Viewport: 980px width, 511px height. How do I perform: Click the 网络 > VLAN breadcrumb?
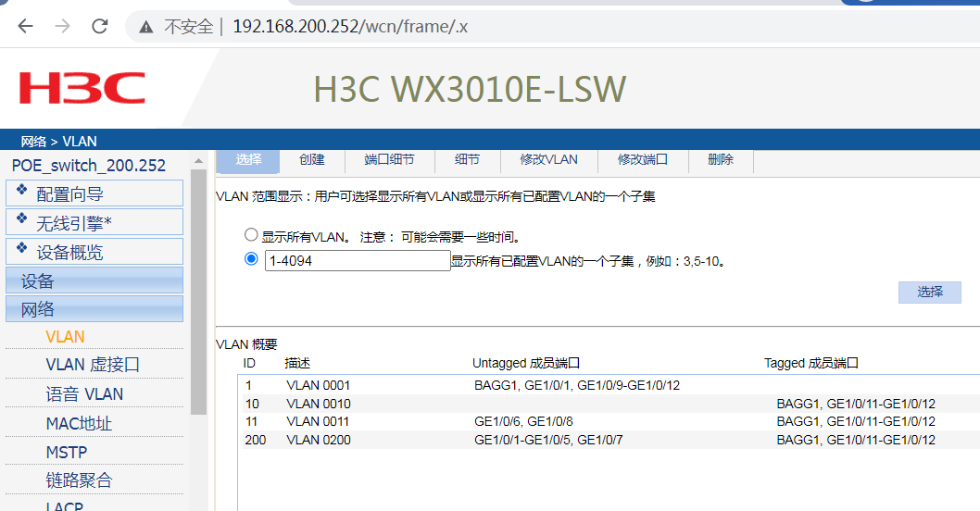point(58,142)
